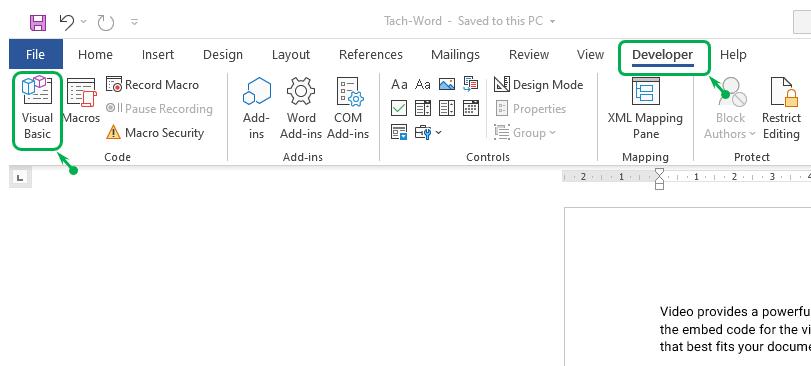Switch to the Insert tab

click(x=158, y=54)
